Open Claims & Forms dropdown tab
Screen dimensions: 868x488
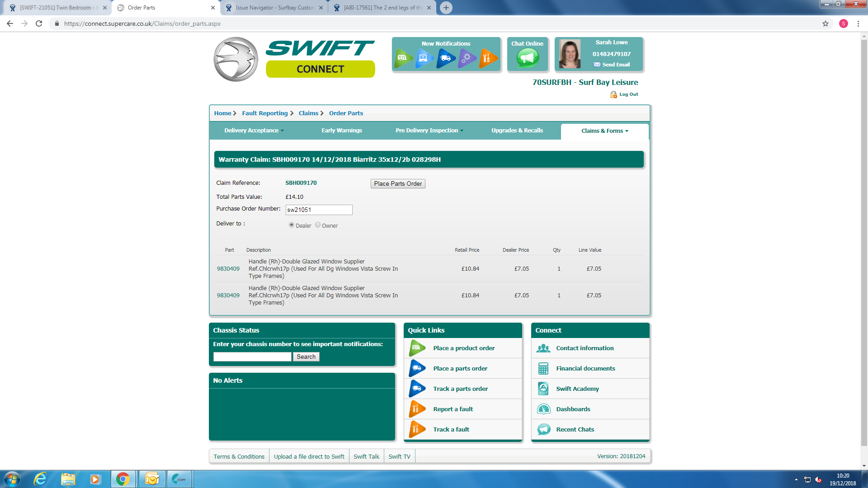coord(605,131)
